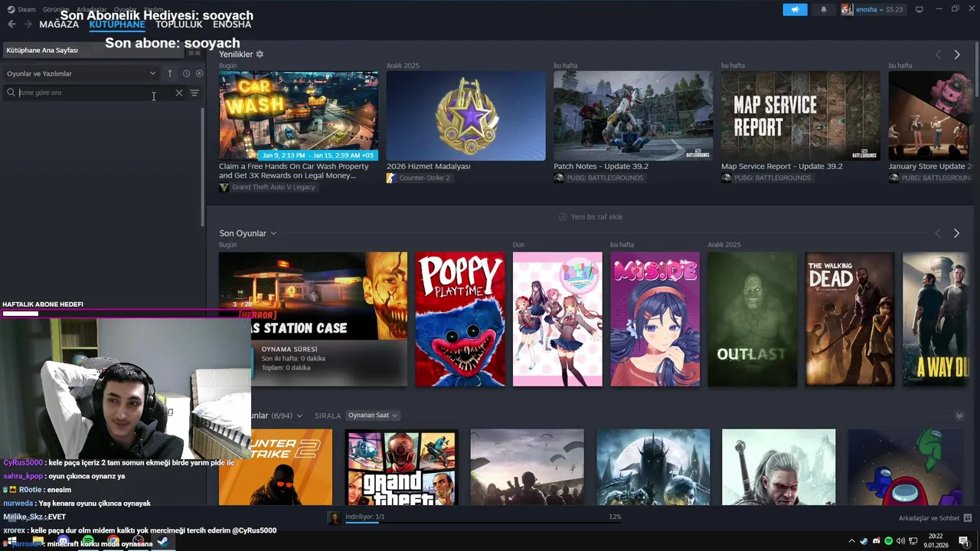Image resolution: width=980 pixels, height=551 pixels.
Task: Go back with the left navigation arrow
Action: (11, 24)
